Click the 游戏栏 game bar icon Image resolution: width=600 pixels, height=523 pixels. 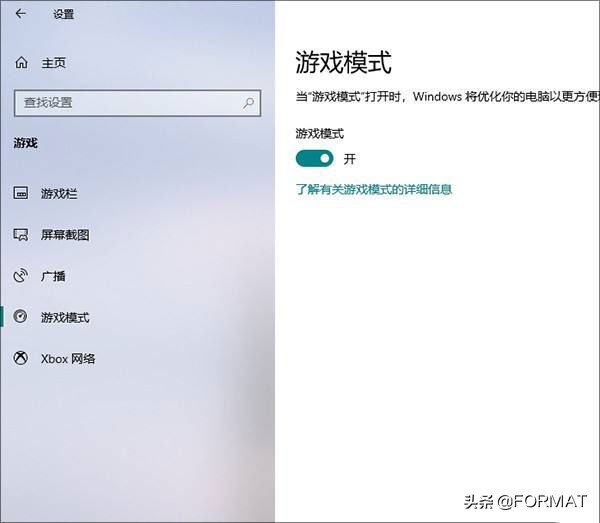click(21, 193)
